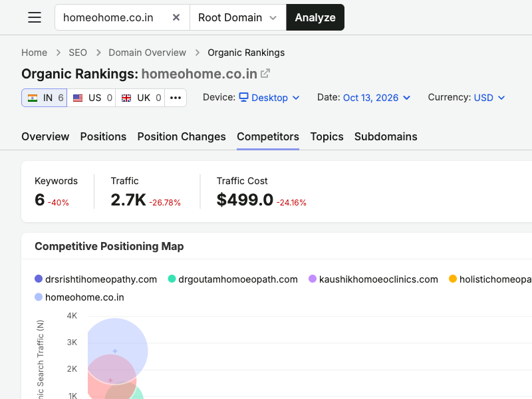Switch to the Position Changes tab
Screen dimensions: 532x399
[182, 136]
